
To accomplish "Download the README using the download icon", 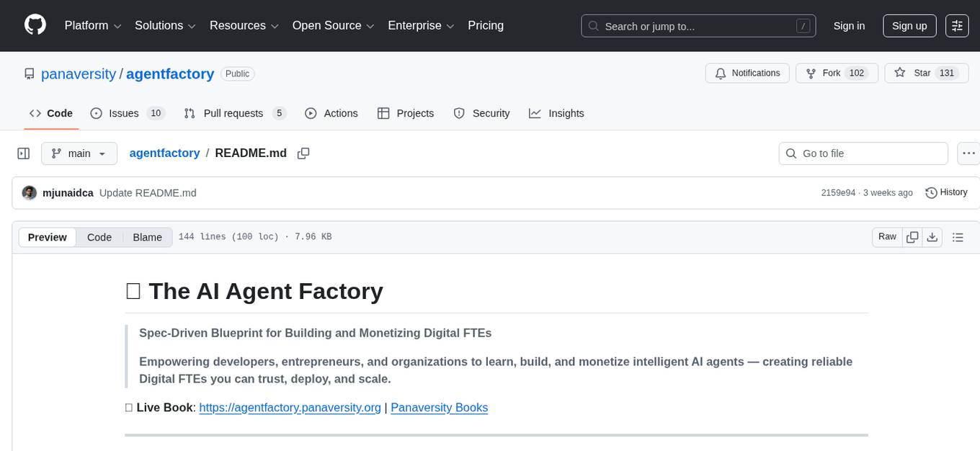I will coord(932,236).
